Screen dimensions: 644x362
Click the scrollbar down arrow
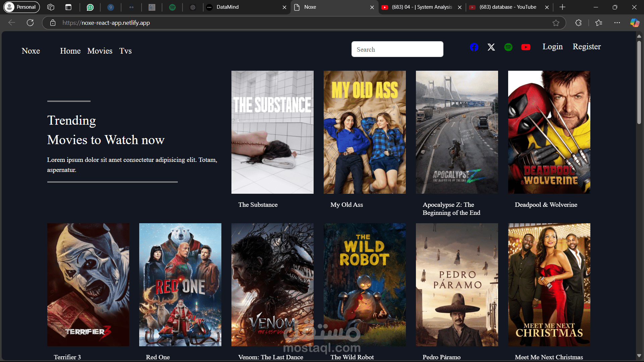pos(639,356)
